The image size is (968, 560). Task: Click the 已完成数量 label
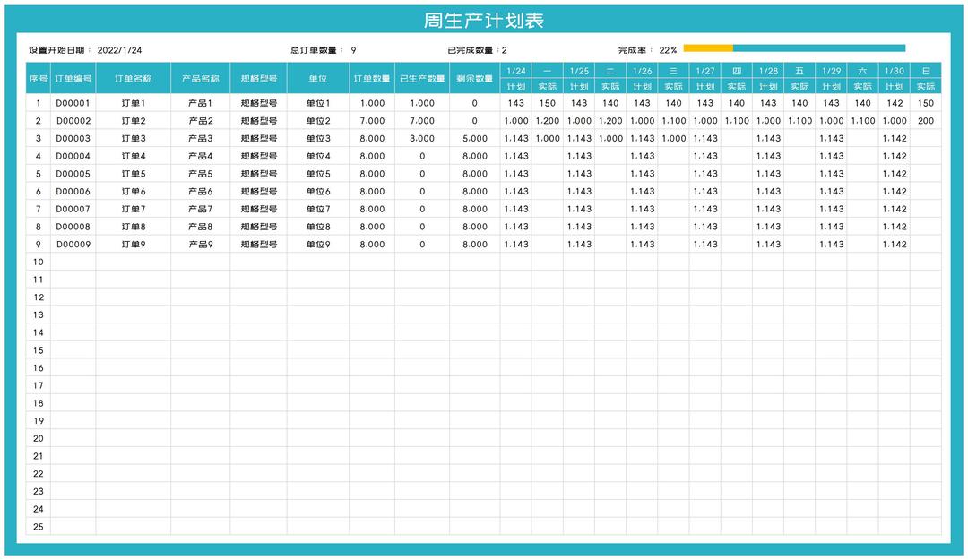471,50
